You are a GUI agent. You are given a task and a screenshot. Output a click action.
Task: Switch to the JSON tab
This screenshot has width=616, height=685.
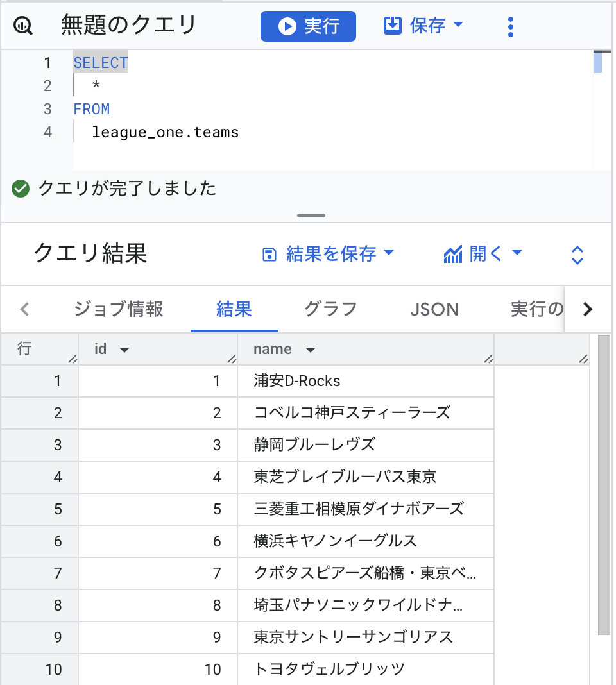434,309
